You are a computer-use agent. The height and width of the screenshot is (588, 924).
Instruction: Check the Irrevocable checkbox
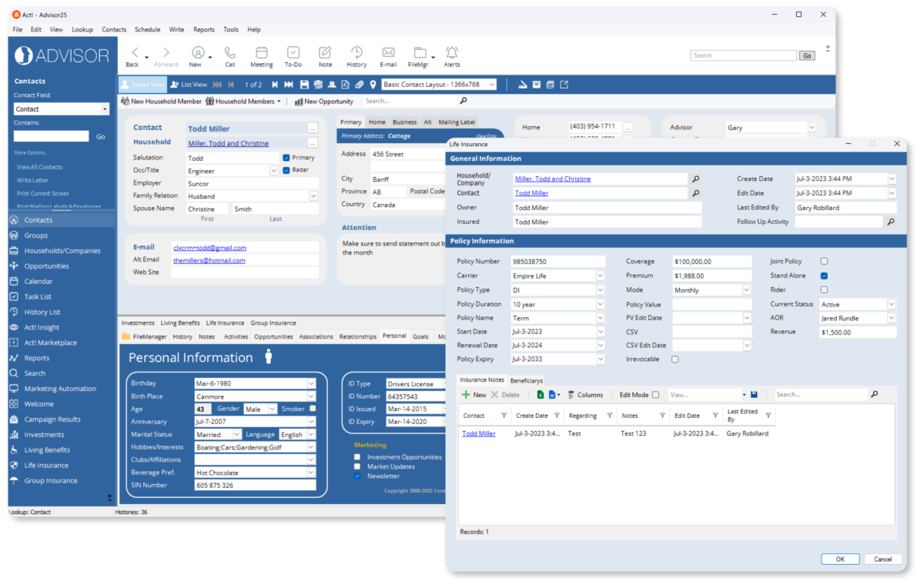(x=675, y=359)
